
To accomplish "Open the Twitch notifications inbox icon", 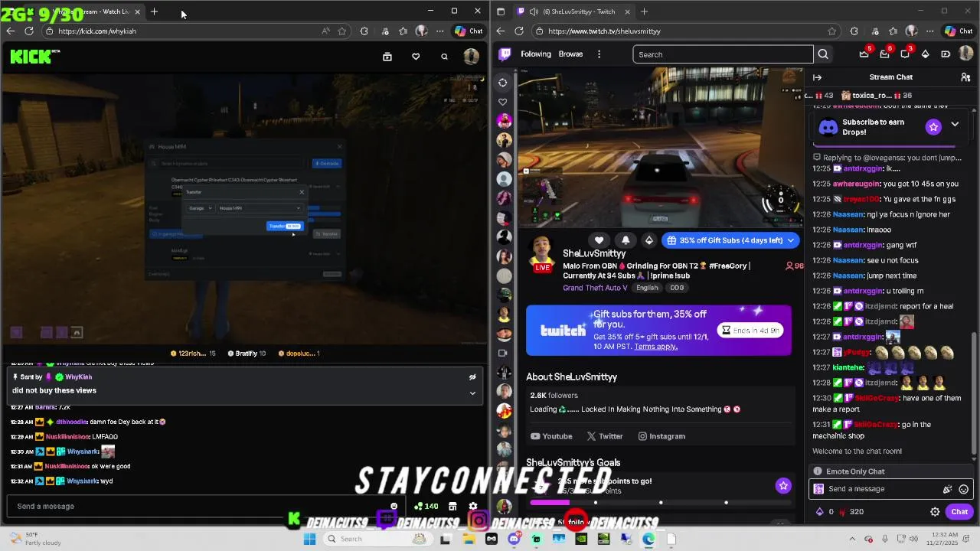I will tap(885, 54).
